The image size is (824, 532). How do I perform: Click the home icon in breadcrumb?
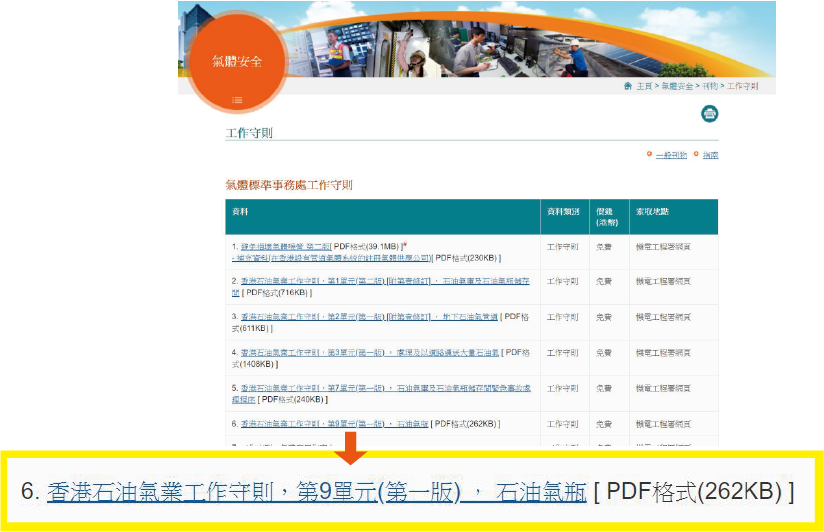pyautogui.click(x=627, y=87)
